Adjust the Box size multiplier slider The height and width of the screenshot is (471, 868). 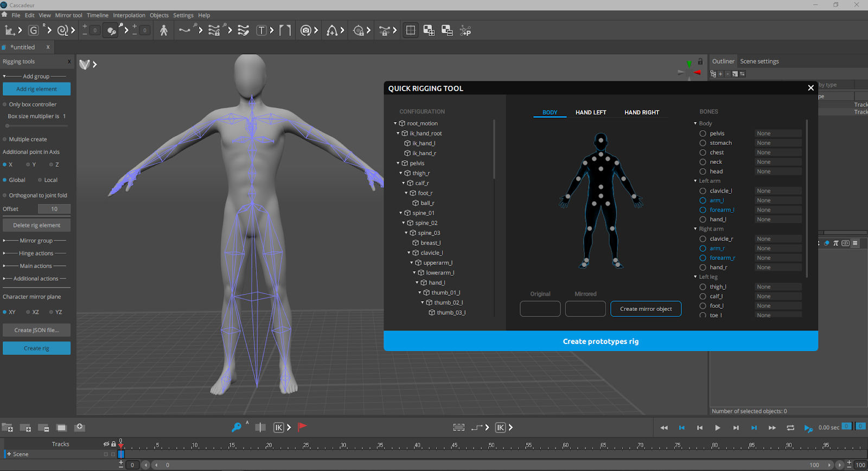(x=8, y=126)
